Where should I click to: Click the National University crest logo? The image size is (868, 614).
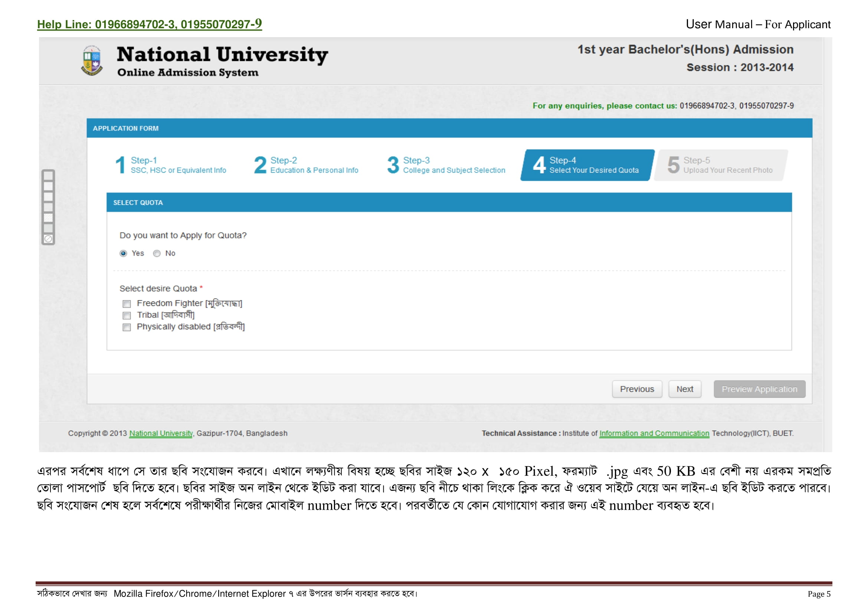[92, 61]
